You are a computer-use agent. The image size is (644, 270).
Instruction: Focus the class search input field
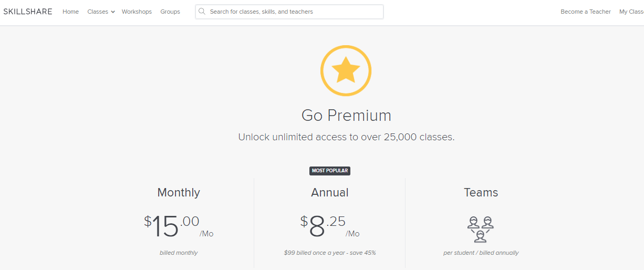pos(294,12)
